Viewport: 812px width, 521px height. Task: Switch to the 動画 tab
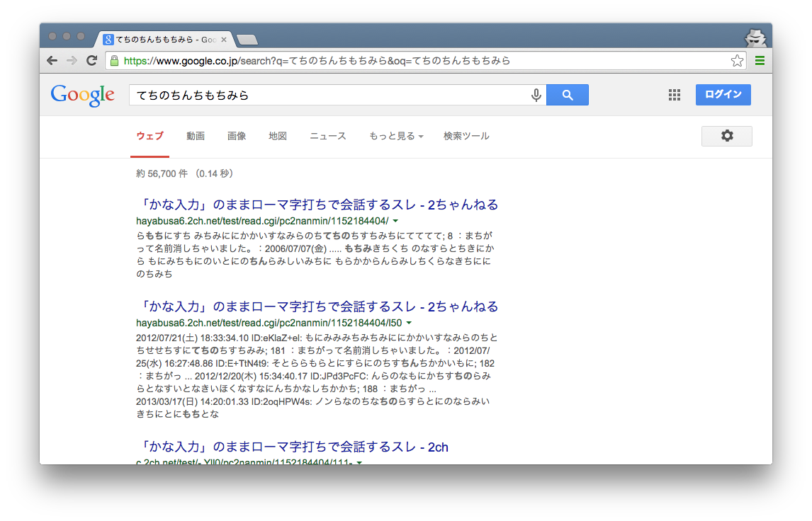tap(196, 136)
